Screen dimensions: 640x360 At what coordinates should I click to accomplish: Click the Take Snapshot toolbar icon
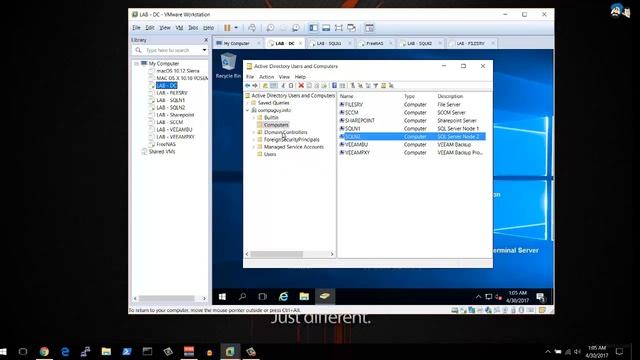tap(270, 28)
